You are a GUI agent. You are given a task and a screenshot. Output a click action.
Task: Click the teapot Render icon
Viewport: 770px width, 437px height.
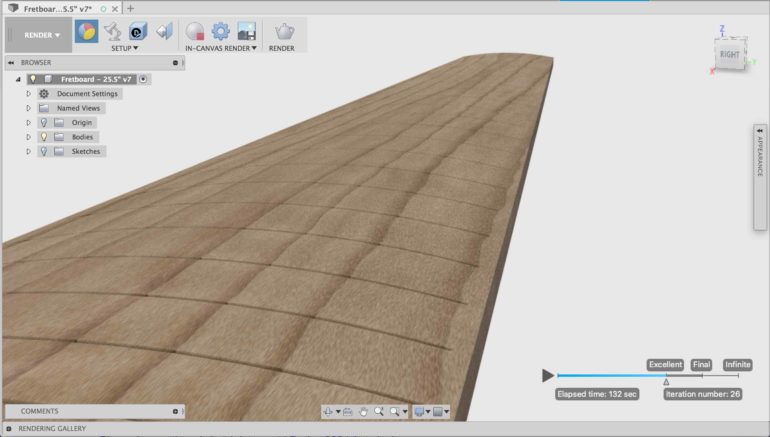click(x=284, y=31)
